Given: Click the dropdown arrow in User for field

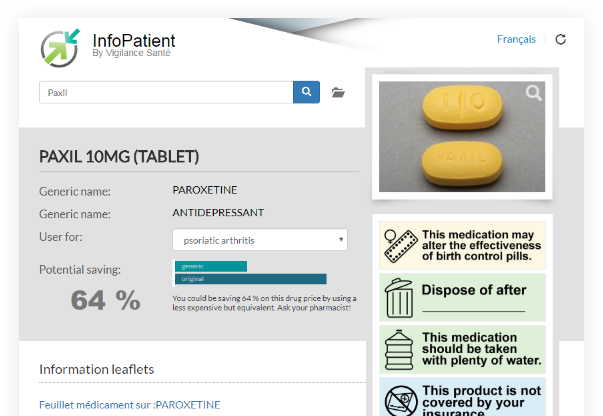Looking at the screenshot, I should [341, 240].
